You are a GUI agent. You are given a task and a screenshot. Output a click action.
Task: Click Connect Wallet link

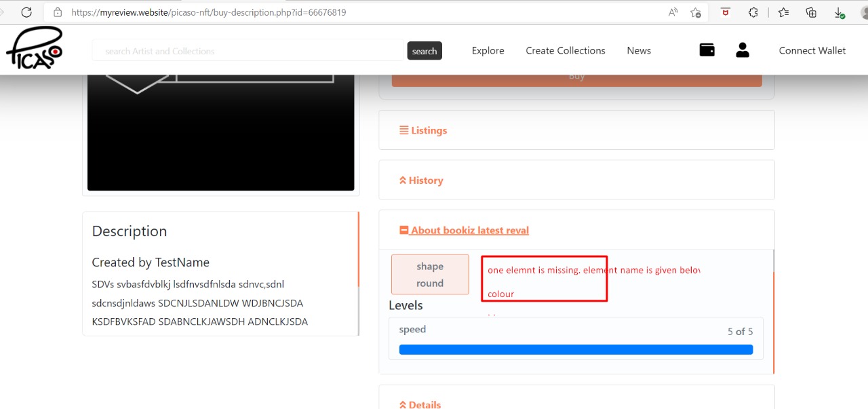coord(812,51)
